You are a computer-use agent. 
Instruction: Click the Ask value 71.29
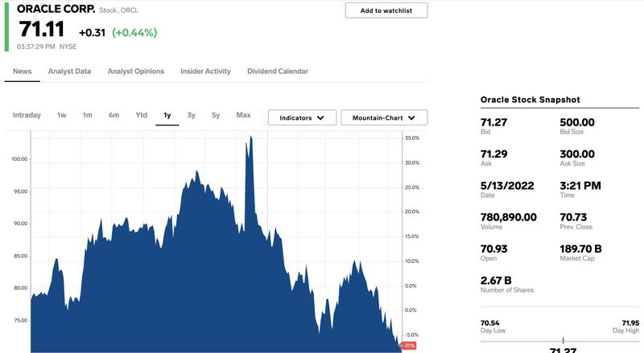click(493, 154)
